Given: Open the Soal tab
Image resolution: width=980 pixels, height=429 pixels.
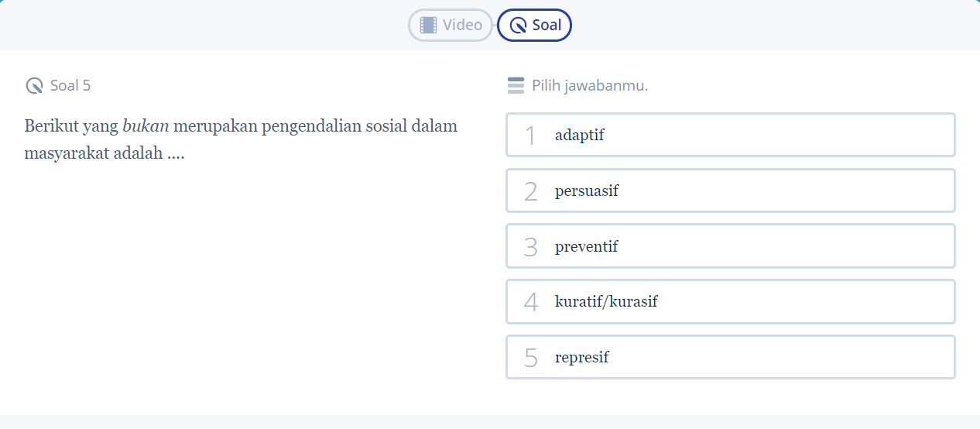Looking at the screenshot, I should 535,25.
